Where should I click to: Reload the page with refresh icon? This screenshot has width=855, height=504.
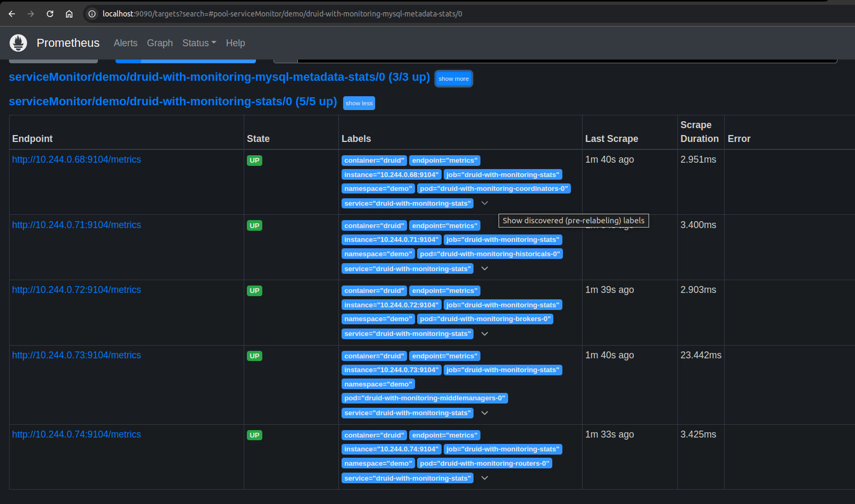(x=50, y=14)
